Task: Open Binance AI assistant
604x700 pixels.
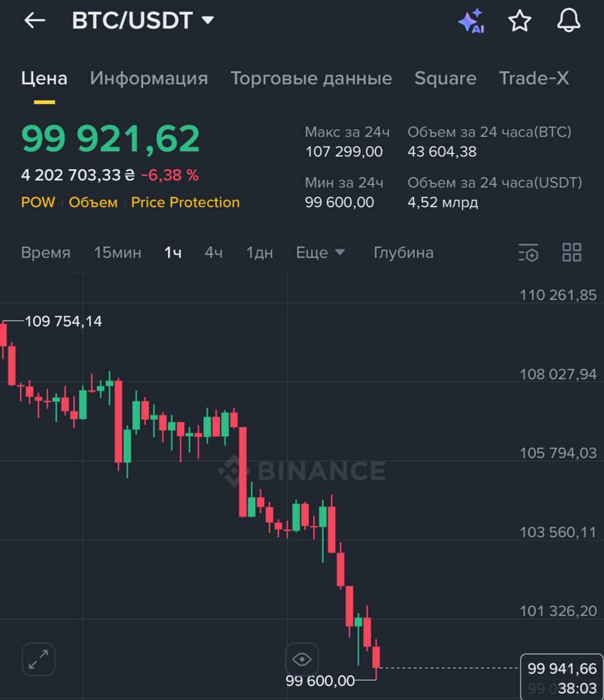Action: point(471,21)
